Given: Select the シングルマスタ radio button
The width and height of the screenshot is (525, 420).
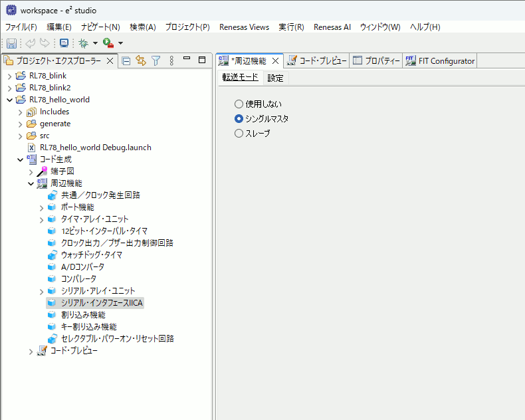Looking at the screenshot, I should pos(239,119).
